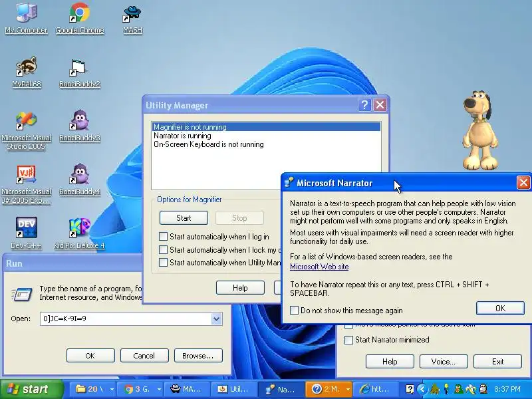Select the Microsoft Visual J# 2005 icon

click(27, 184)
